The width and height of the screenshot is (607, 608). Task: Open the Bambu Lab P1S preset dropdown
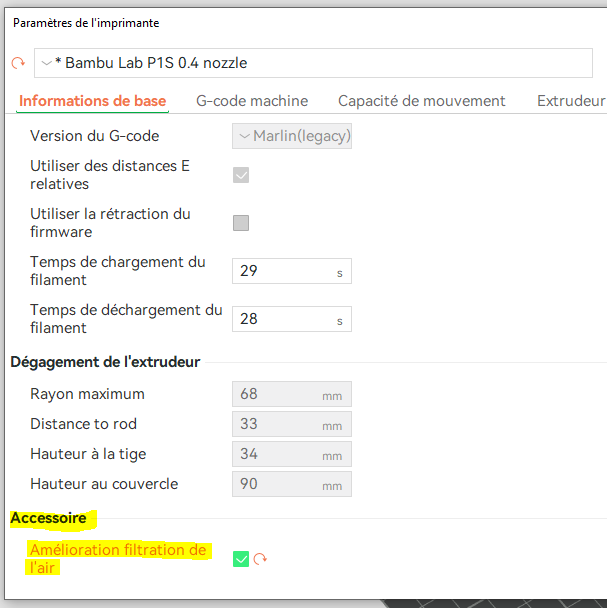point(313,63)
